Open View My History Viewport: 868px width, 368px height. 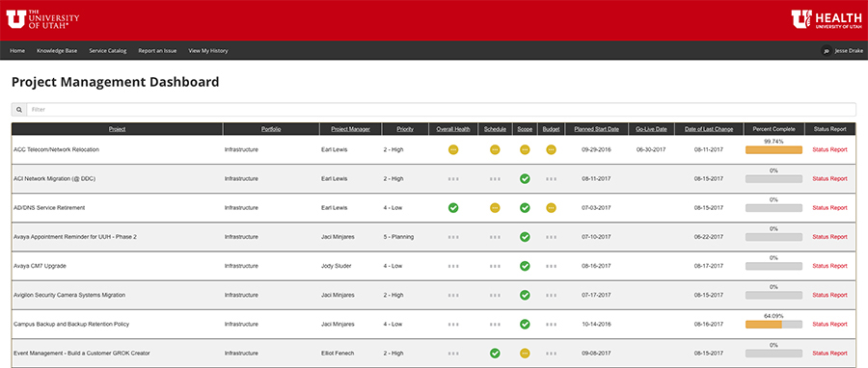208,51
